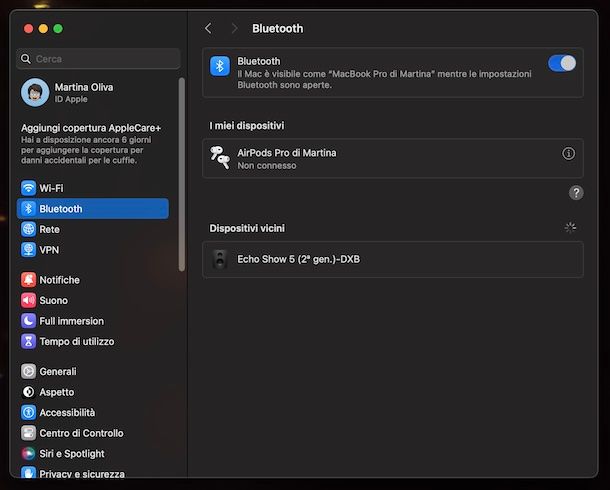Open the Wi-Fi settings icon

(x=28, y=188)
